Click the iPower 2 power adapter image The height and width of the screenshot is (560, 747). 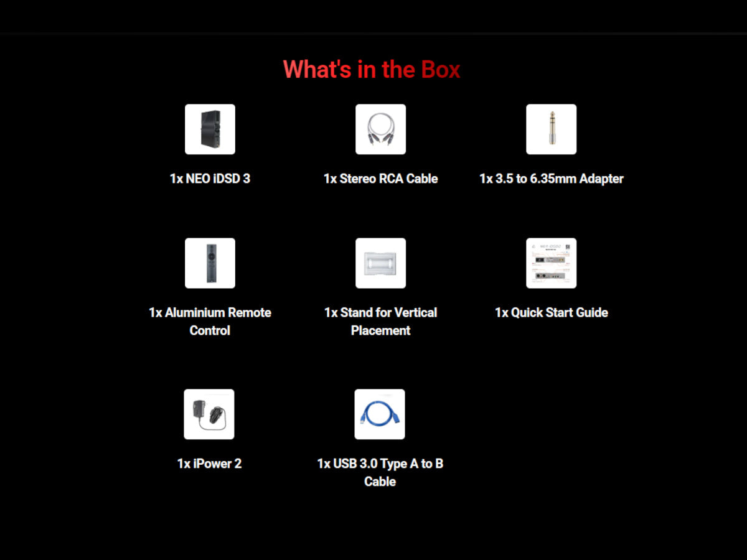209,414
